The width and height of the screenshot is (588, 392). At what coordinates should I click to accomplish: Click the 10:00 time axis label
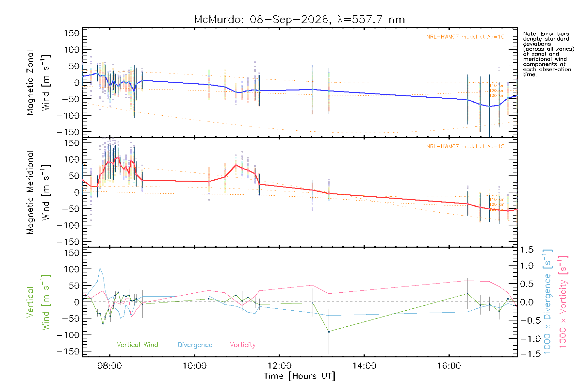pos(194,366)
